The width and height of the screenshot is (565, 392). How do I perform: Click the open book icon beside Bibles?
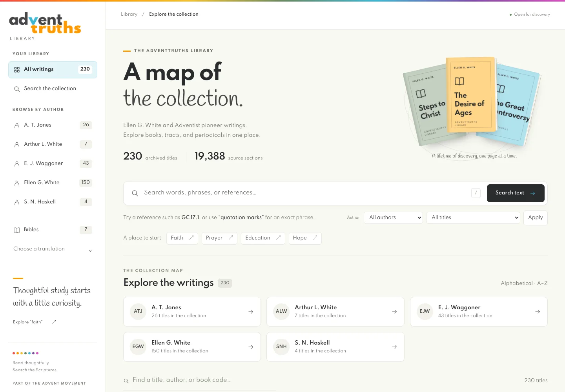(17, 230)
